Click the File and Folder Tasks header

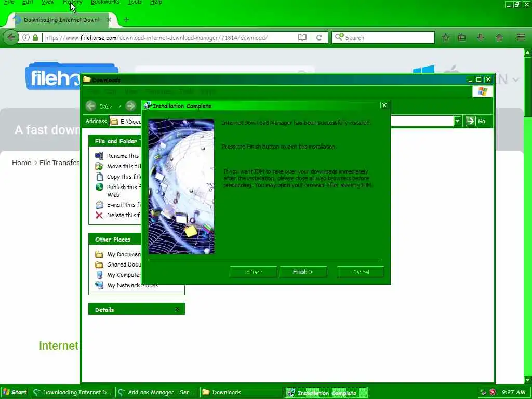(115, 141)
